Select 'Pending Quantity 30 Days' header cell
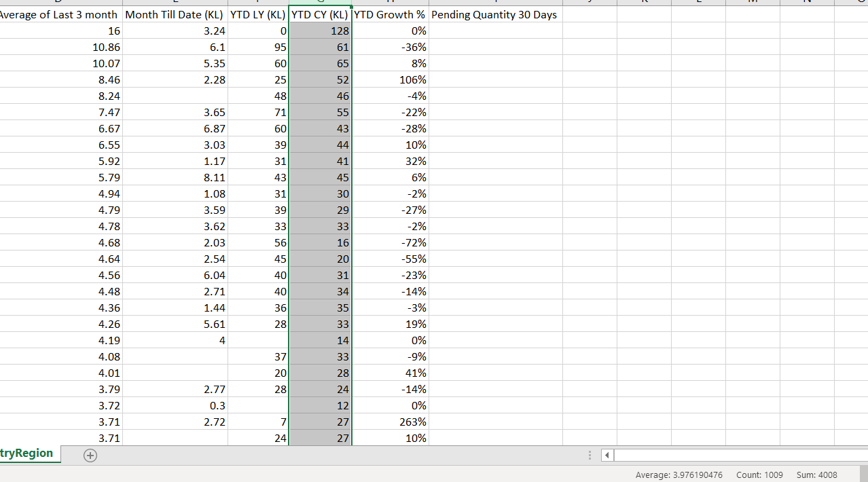The height and width of the screenshot is (482, 868). point(496,14)
